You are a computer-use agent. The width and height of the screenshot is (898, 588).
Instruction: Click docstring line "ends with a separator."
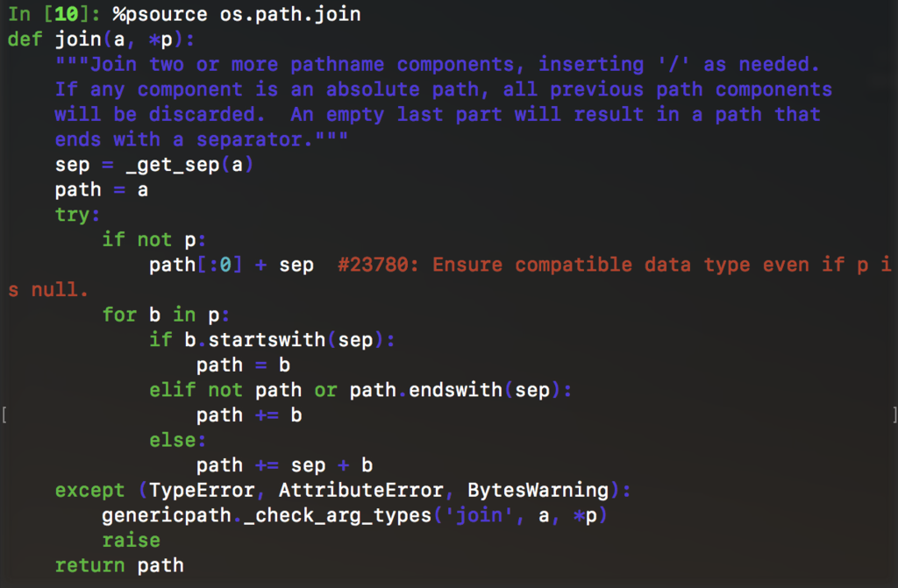point(202,139)
